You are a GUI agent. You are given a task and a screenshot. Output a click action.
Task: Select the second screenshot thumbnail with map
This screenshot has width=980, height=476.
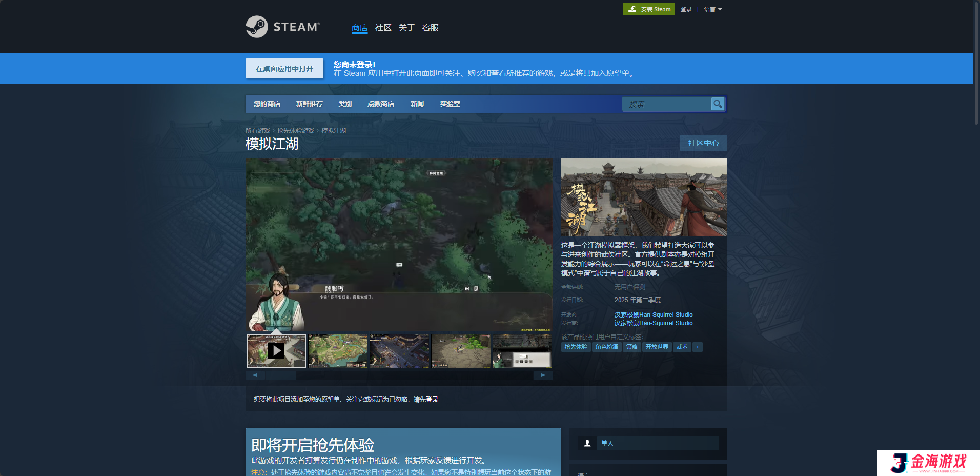point(338,351)
